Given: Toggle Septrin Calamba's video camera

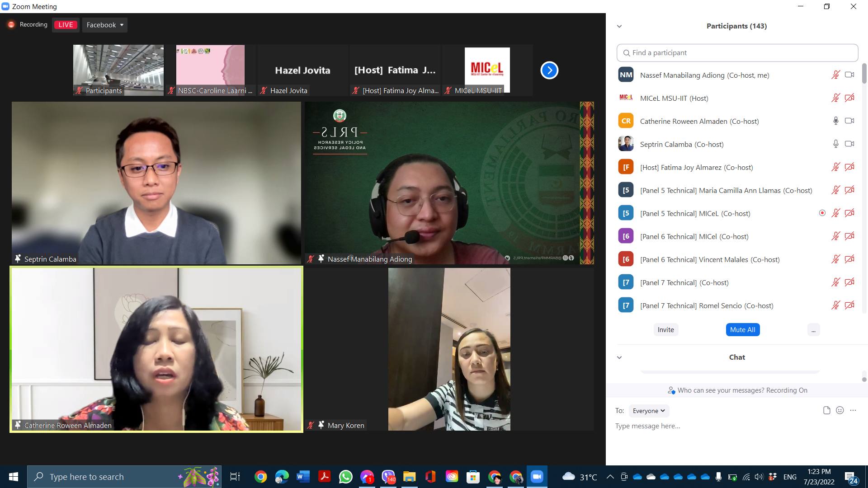Looking at the screenshot, I should tap(849, 144).
